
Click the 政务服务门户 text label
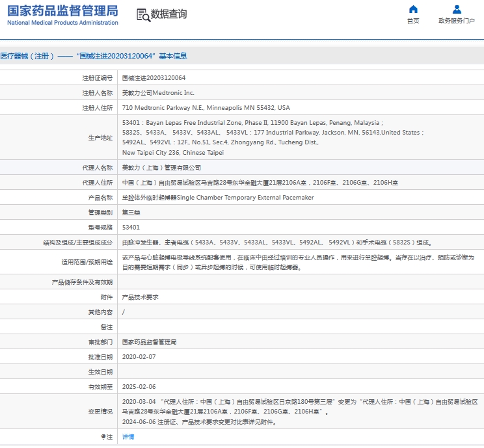(x=457, y=21)
